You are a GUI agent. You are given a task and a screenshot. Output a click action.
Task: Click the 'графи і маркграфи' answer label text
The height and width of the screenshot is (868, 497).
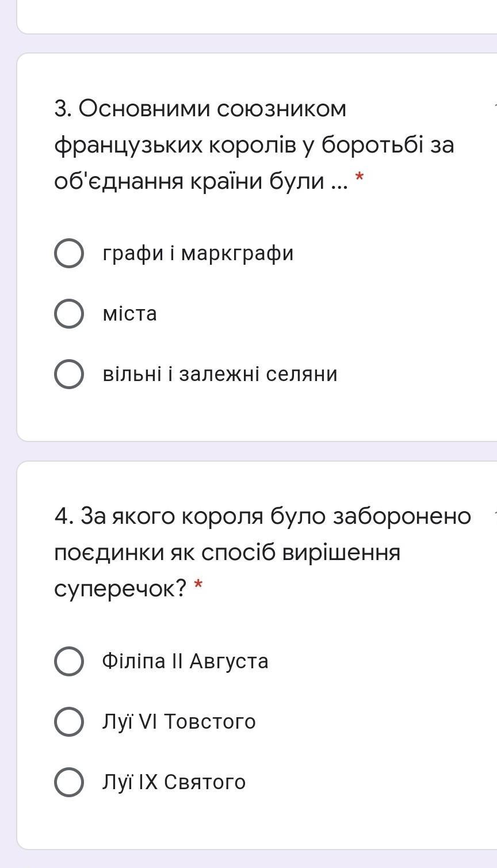(x=198, y=253)
